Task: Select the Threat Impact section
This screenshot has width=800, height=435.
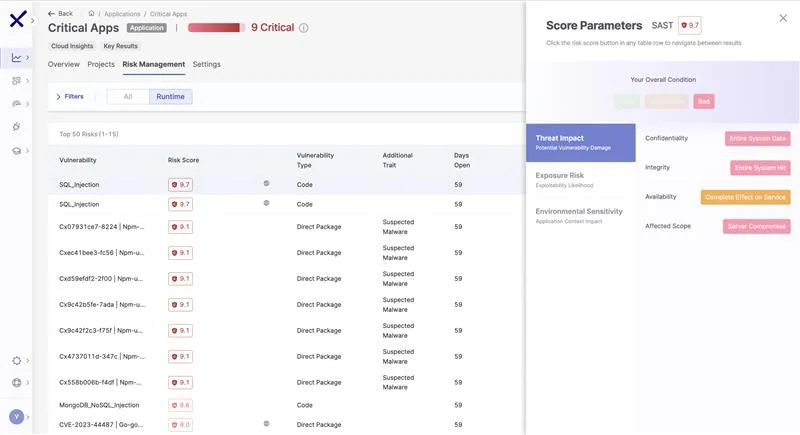Action: click(581, 142)
